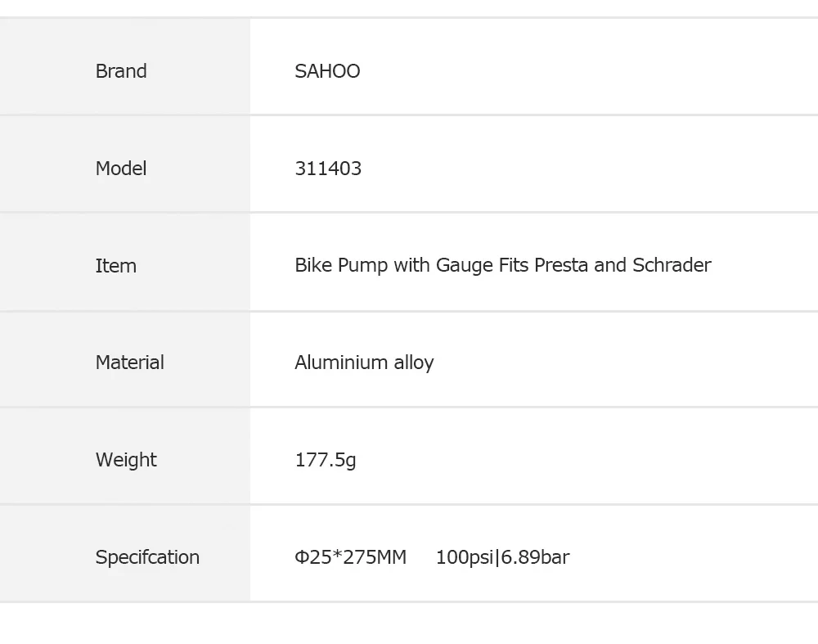818x644 pixels.
Task: Click the word Fits in Item row
Action: [514, 265]
